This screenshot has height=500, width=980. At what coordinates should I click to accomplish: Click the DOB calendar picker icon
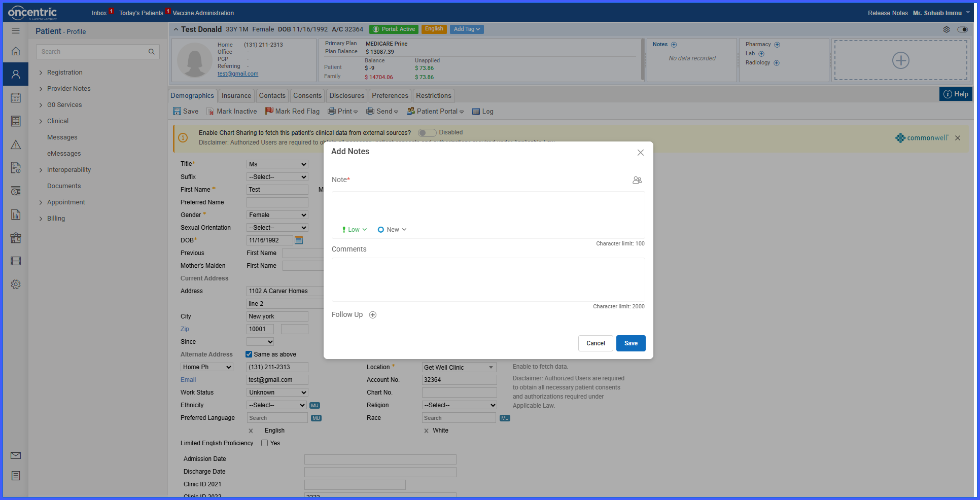click(299, 240)
